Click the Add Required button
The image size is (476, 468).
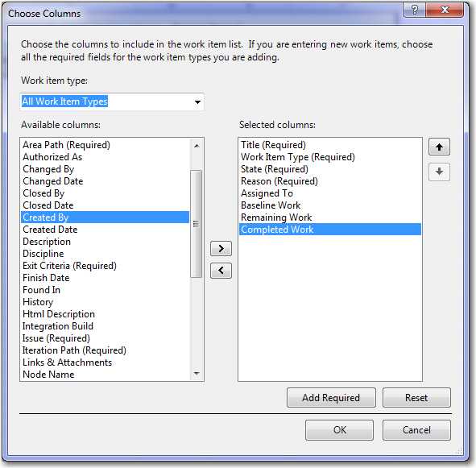coord(331,398)
